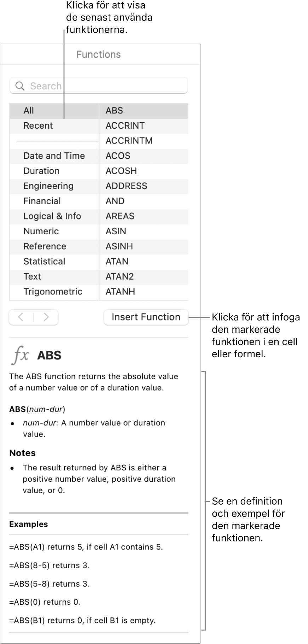
Task: Pick the ADDRESS function
Action: point(126,186)
